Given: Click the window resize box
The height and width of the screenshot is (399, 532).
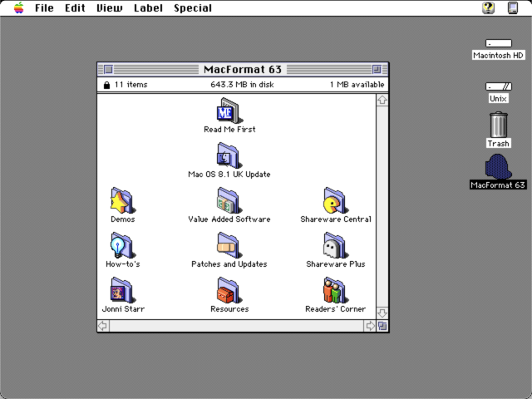Looking at the screenshot, I should point(382,326).
